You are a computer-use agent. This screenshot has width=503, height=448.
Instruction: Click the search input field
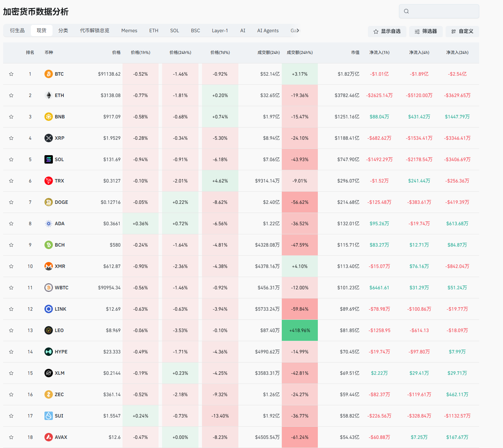pyautogui.click(x=442, y=11)
